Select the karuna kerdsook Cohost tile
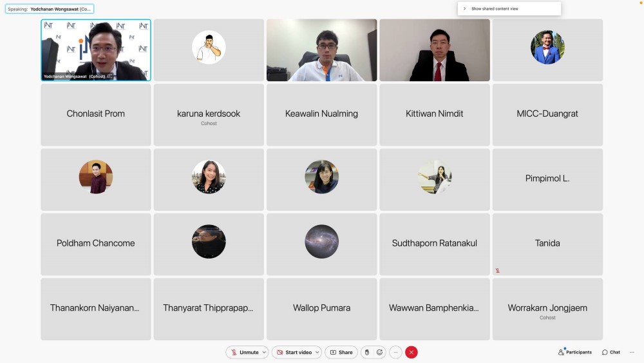 tap(209, 115)
